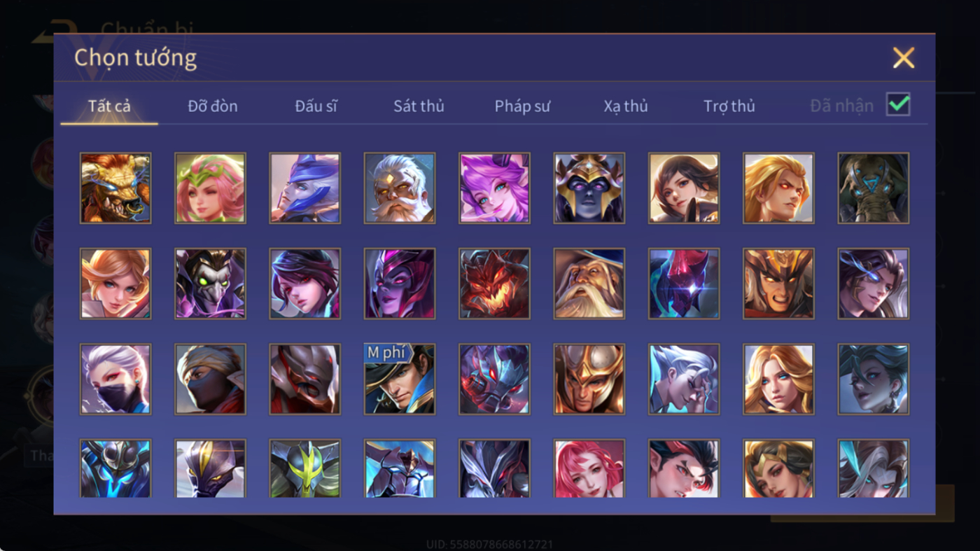Screen dimensions: 980x551
Task: Pick the white-haired masked ninja hero
Action: 115,379
